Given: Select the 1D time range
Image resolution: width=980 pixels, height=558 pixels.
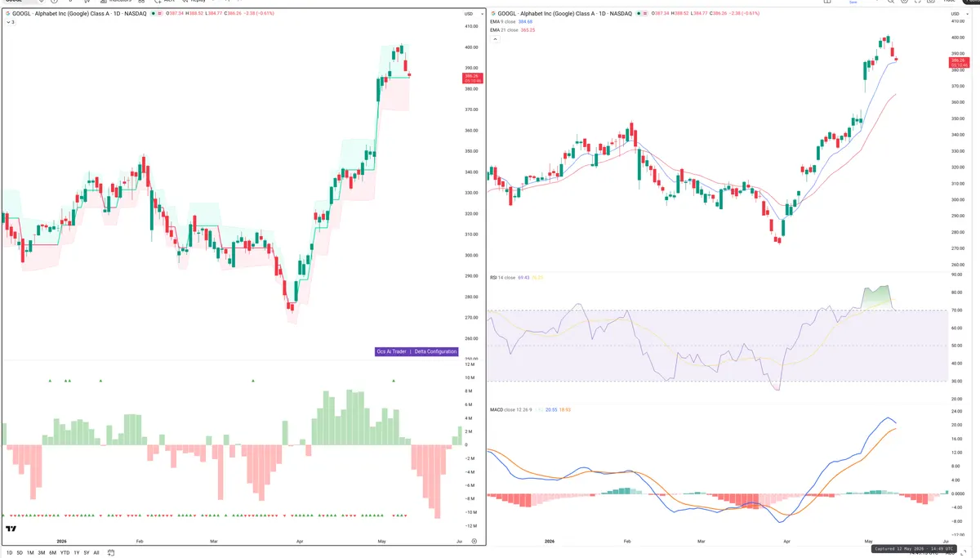Looking at the screenshot, I should pyautogui.click(x=9, y=553).
